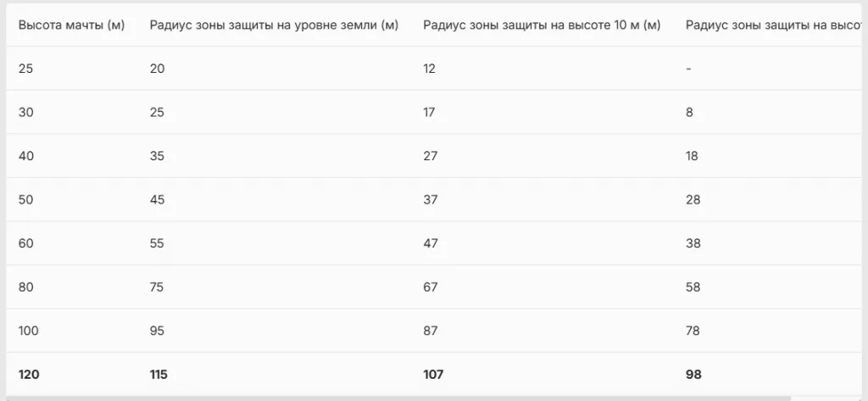Select the cell with value 47
This screenshot has height=401, width=868.
tap(430, 243)
